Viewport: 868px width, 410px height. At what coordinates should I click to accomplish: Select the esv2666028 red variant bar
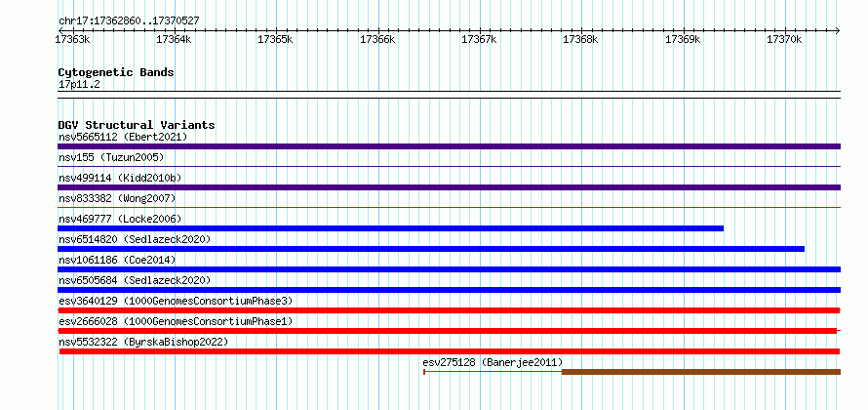[448, 331]
